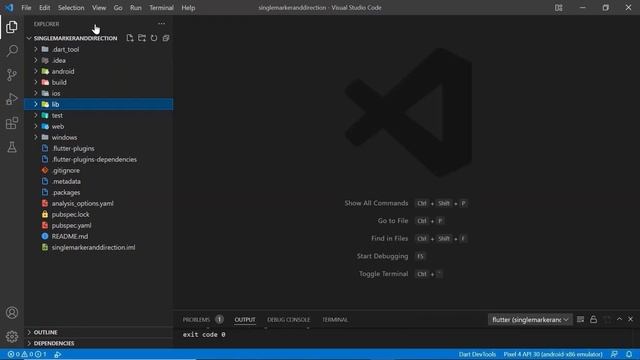Click Pixel 4 API 30 device selector
This screenshot has width=640, height=360.
point(553,354)
